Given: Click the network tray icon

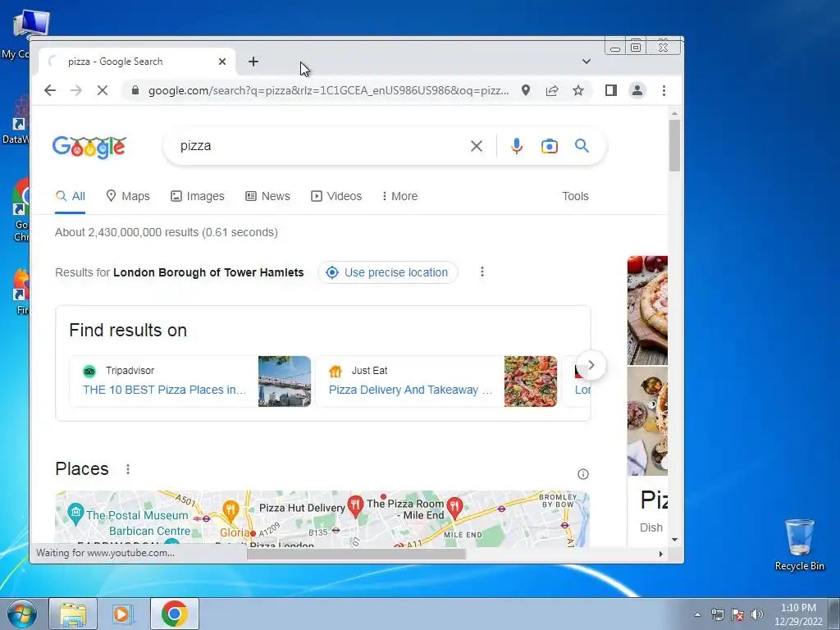Looking at the screenshot, I should click(717, 614).
